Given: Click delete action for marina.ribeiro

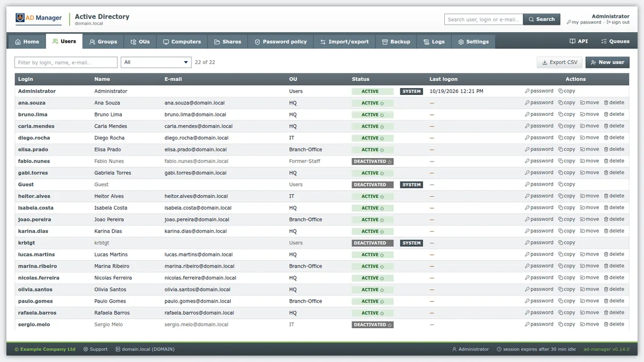Looking at the screenshot, I should pos(614,266).
